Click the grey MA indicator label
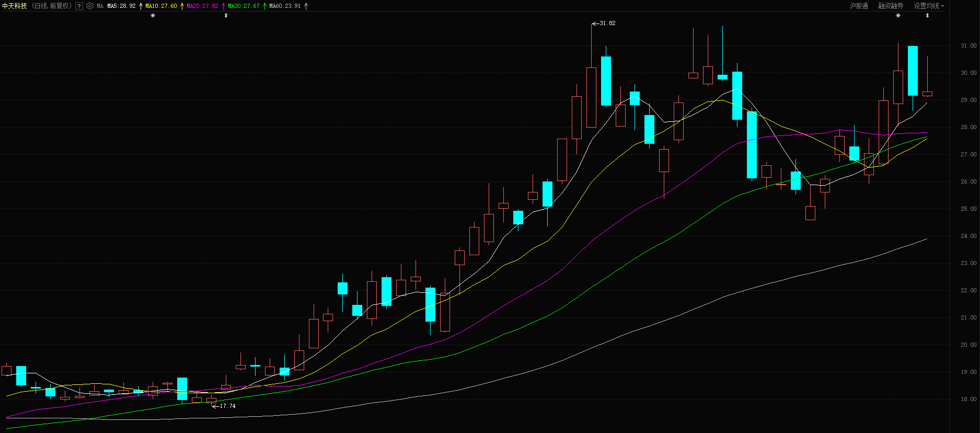 tap(100, 6)
